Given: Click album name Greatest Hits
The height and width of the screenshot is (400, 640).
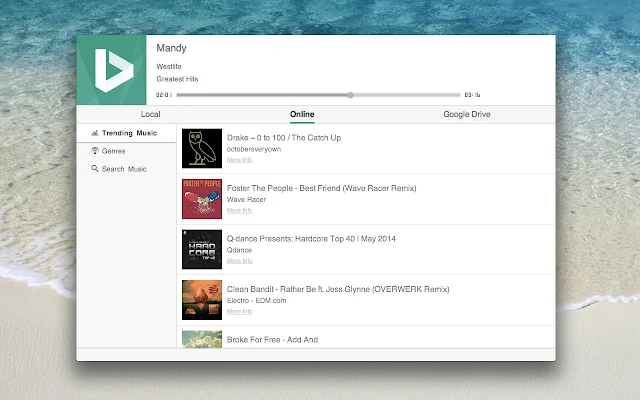Looking at the screenshot, I should click(177, 79).
